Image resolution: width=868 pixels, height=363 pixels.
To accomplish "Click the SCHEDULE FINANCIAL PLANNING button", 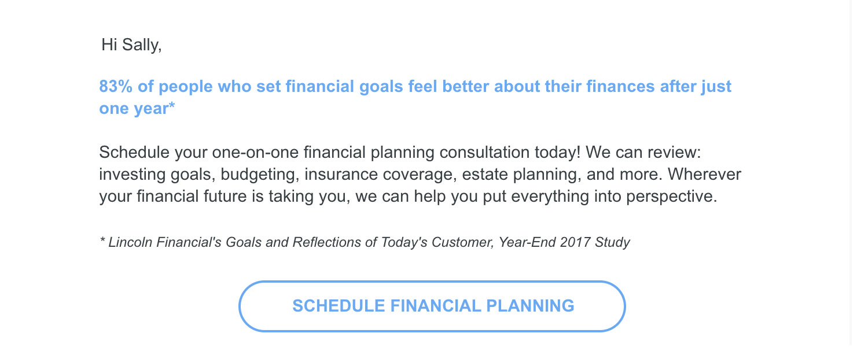I will click(432, 306).
